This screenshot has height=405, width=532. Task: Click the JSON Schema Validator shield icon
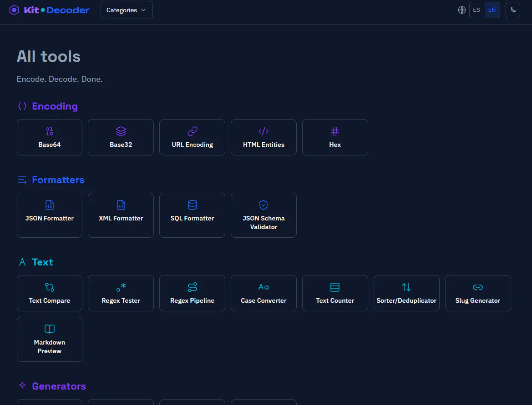263,205
